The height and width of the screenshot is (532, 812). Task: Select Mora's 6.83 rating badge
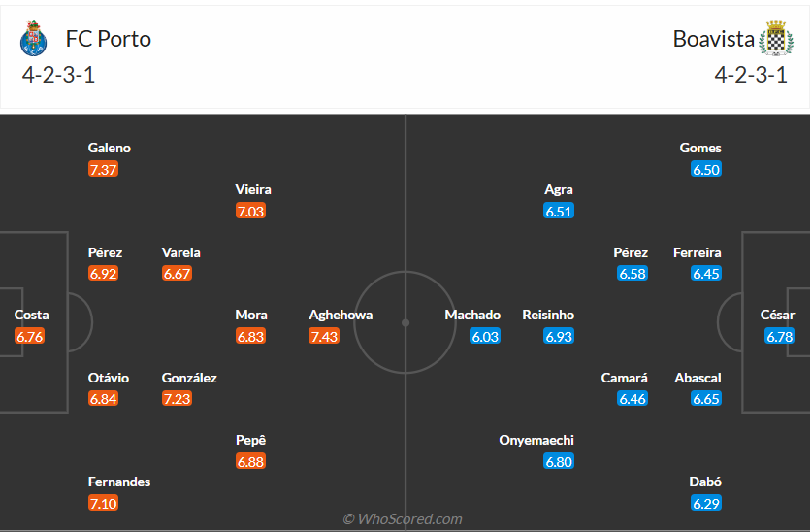(x=250, y=336)
